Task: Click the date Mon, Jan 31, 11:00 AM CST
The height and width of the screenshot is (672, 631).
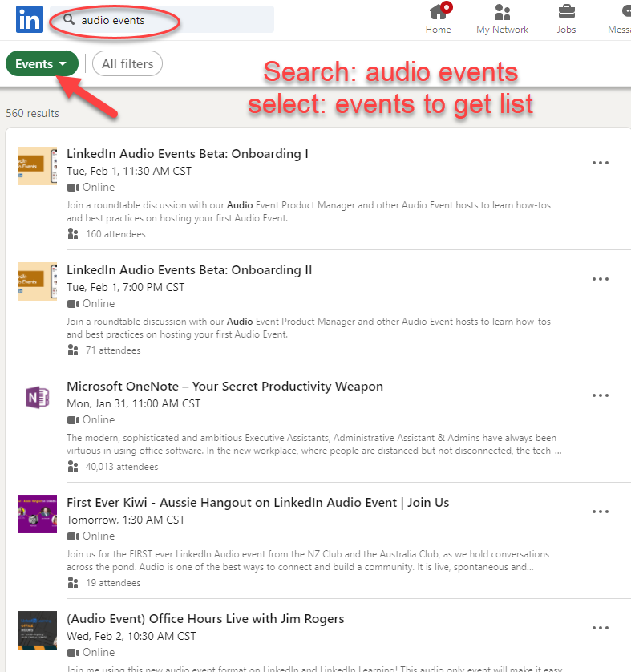Action: pyautogui.click(x=133, y=403)
